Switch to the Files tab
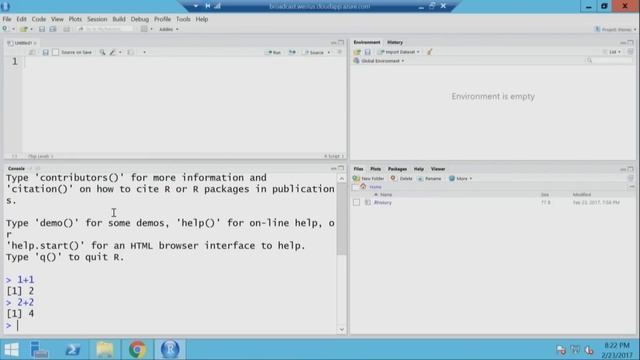This screenshot has height=360, width=640. click(358, 169)
